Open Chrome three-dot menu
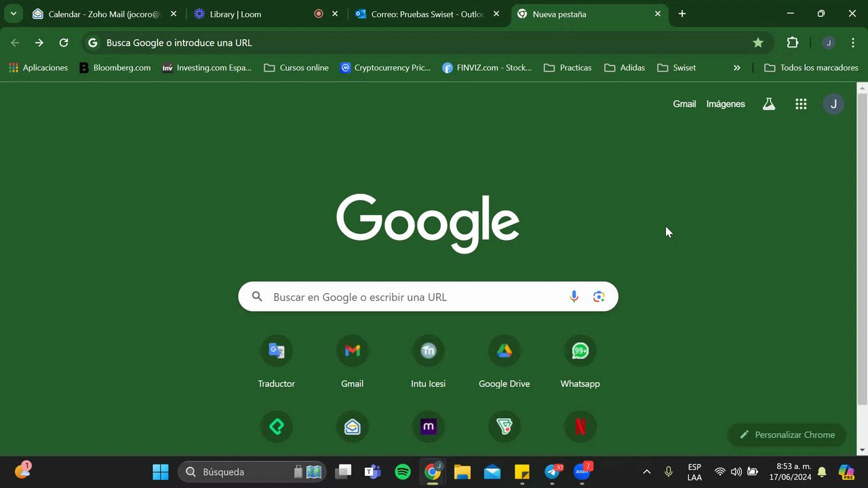This screenshot has height=488, width=868. pos(853,43)
